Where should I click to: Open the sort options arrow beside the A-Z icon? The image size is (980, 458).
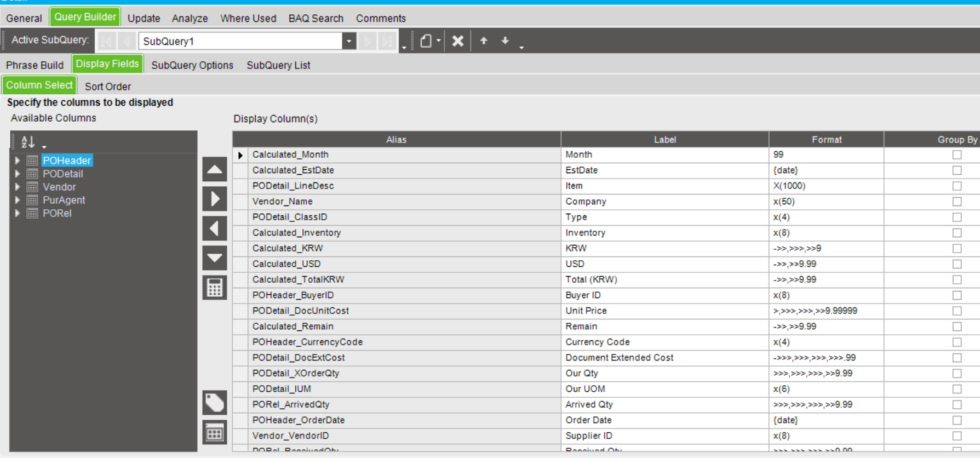tap(44, 146)
